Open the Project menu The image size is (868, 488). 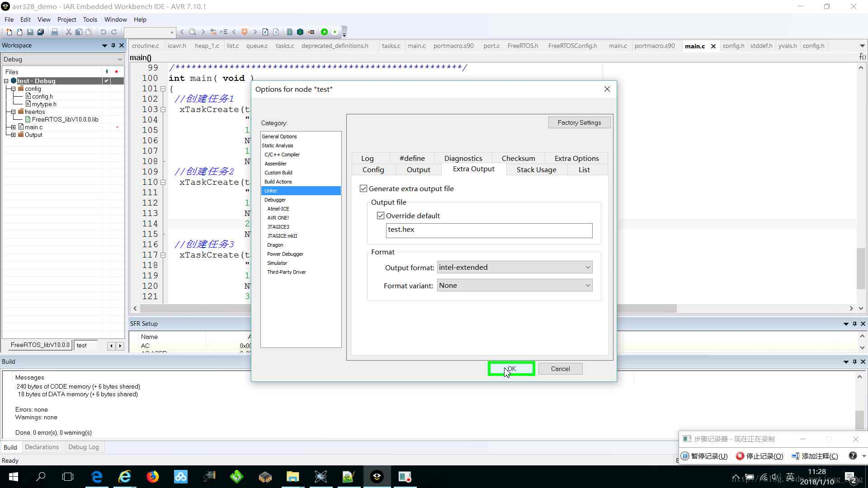[66, 19]
